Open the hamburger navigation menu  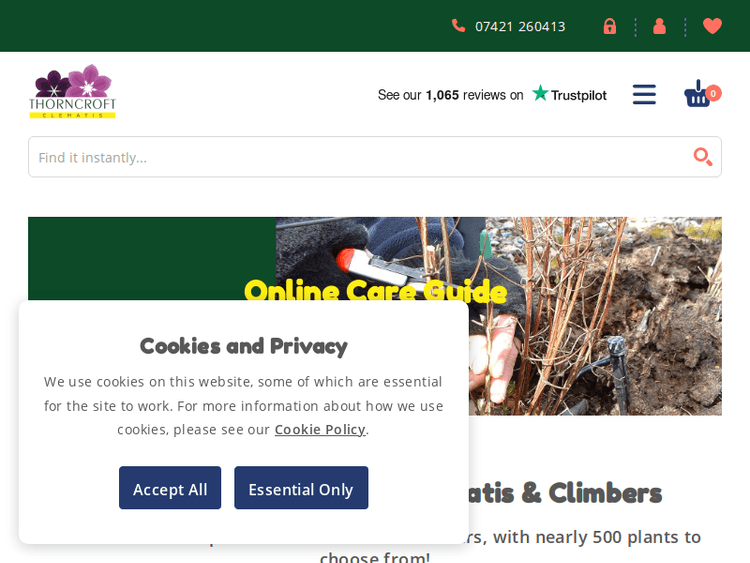[x=644, y=94]
